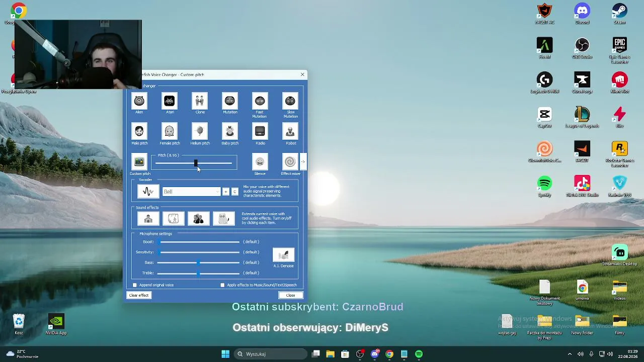Show more effects with arrow button
This screenshot has height=362, width=644.
pos(303,162)
